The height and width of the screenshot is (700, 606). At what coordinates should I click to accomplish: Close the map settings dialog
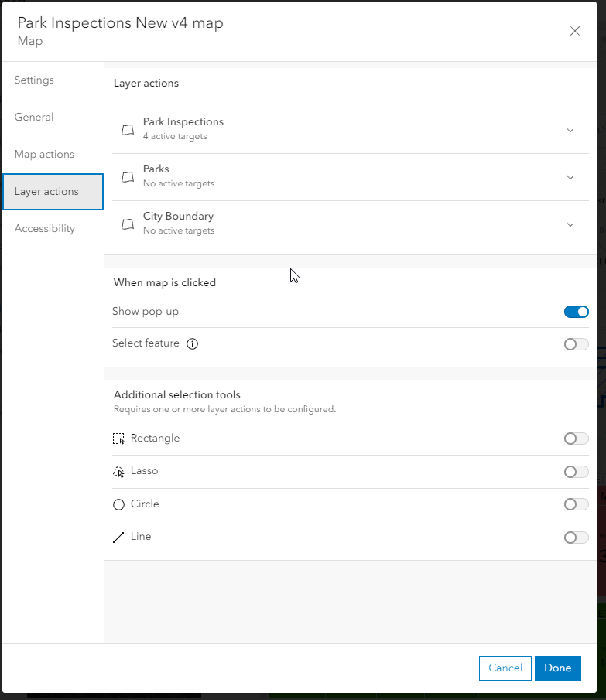(x=574, y=31)
